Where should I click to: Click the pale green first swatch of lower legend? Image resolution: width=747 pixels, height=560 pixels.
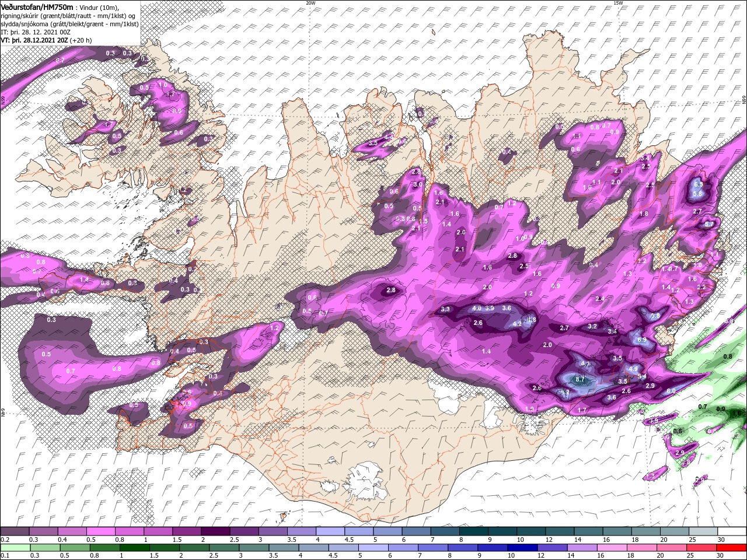(15, 547)
